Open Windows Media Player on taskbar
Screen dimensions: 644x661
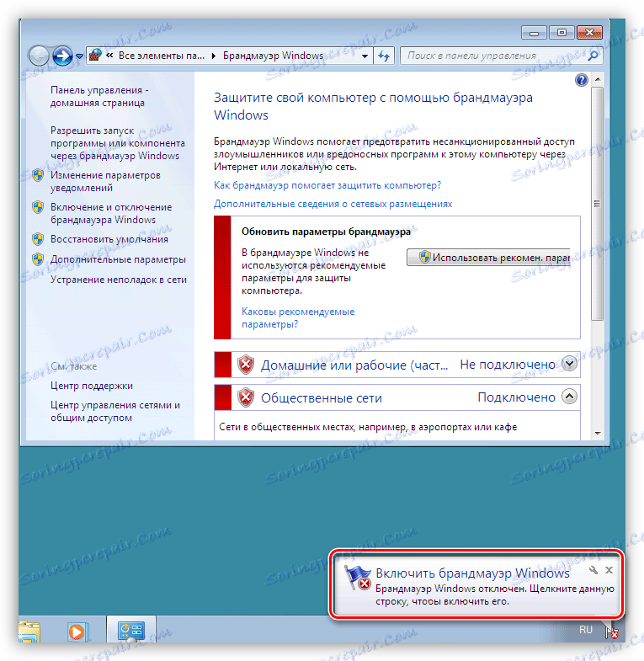[77, 632]
